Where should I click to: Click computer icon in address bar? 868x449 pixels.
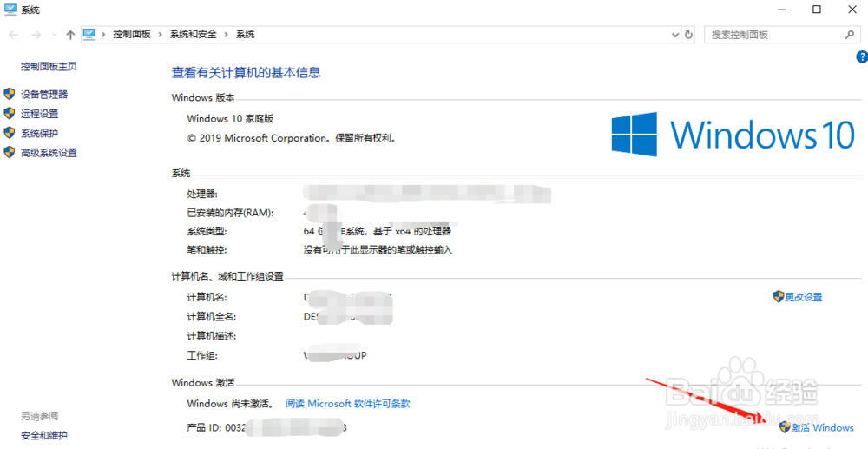[89, 35]
